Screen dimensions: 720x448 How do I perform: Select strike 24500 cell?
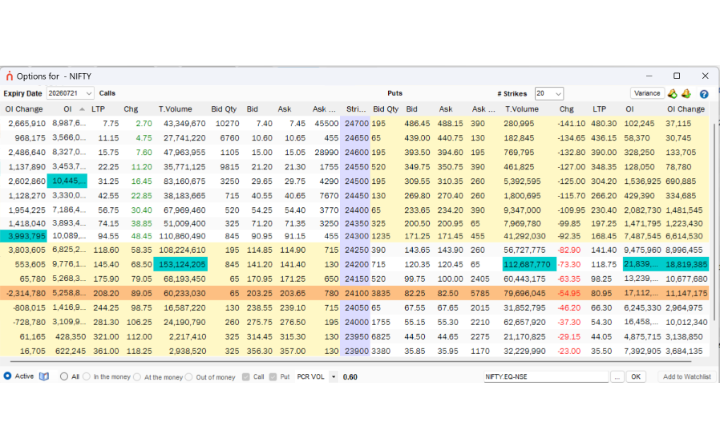coord(356,181)
